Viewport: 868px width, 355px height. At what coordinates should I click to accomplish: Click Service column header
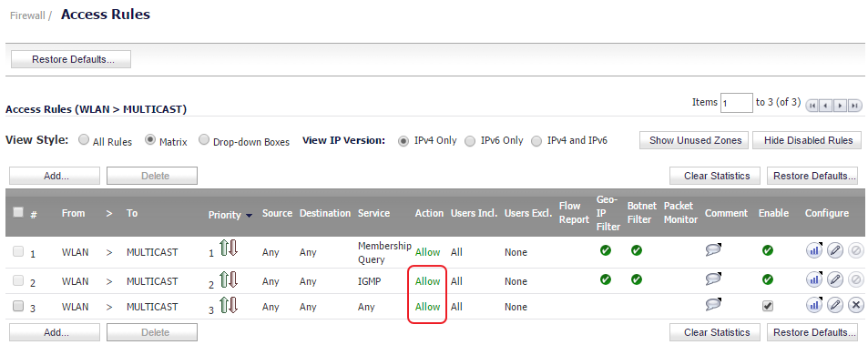click(373, 213)
